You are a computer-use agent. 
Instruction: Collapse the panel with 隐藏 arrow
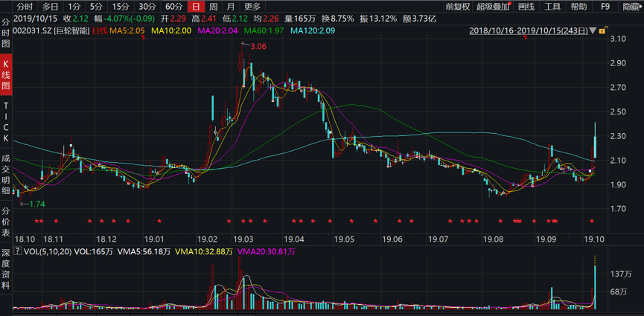coord(631,7)
